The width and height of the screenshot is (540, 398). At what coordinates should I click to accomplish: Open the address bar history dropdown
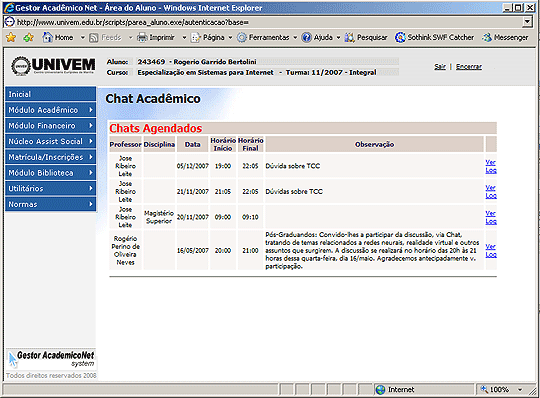[527, 22]
